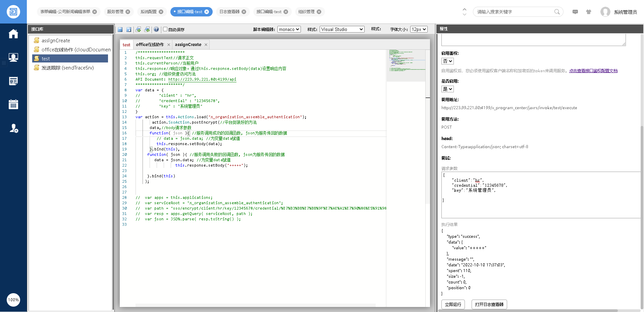Switch to the 日志查看器 tab at the top
The image size is (644, 312).
click(230, 11)
